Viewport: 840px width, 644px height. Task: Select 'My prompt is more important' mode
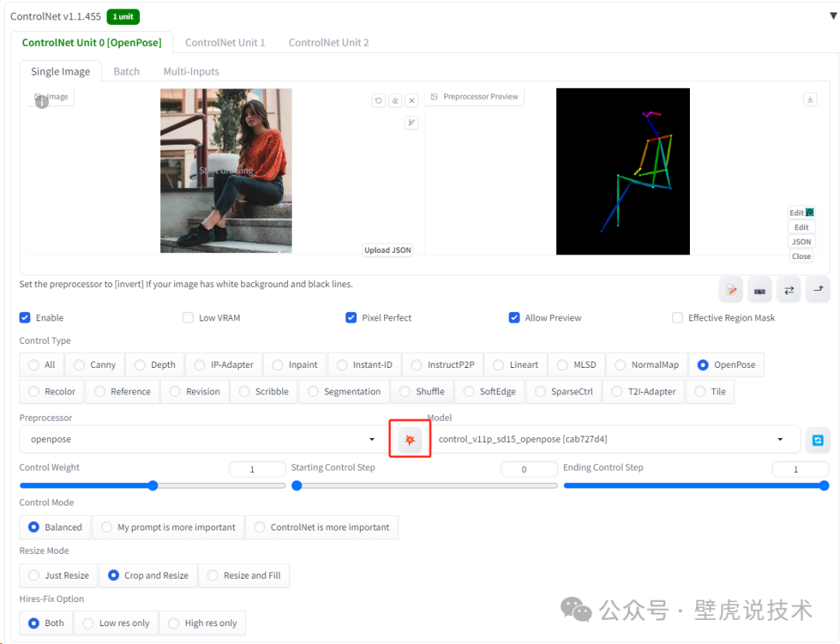[168, 527]
